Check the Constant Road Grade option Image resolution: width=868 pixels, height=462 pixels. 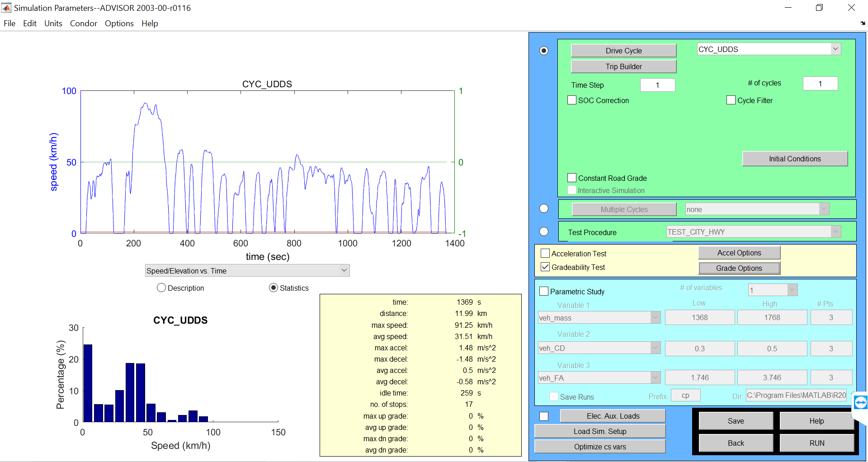coord(571,178)
